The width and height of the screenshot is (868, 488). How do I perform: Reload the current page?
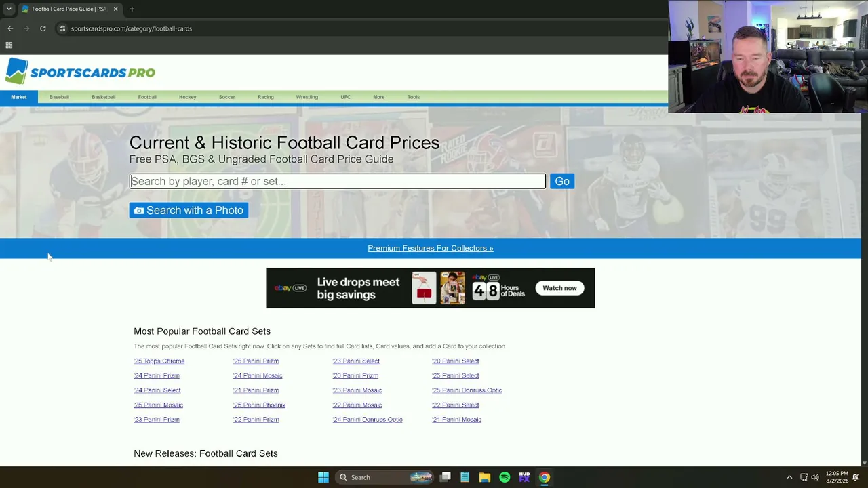[43, 28]
